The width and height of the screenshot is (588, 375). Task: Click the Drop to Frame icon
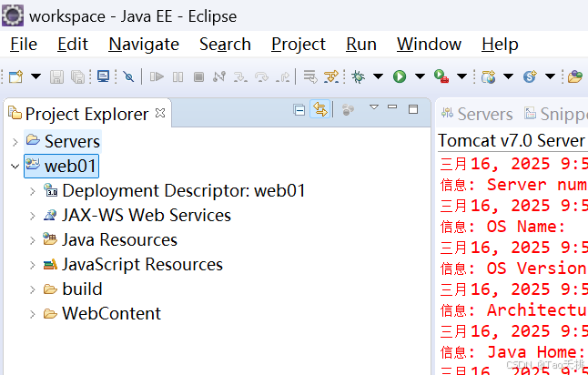pyautogui.click(x=310, y=76)
